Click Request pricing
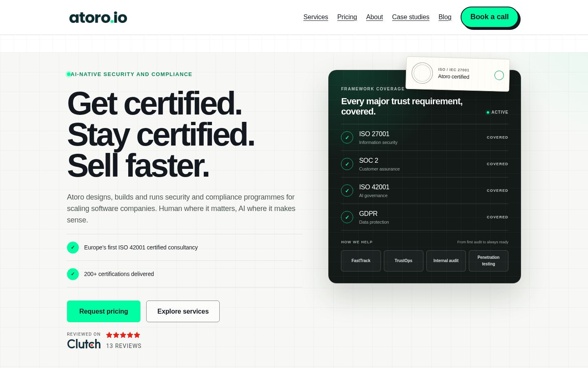588x368 pixels. point(104,312)
